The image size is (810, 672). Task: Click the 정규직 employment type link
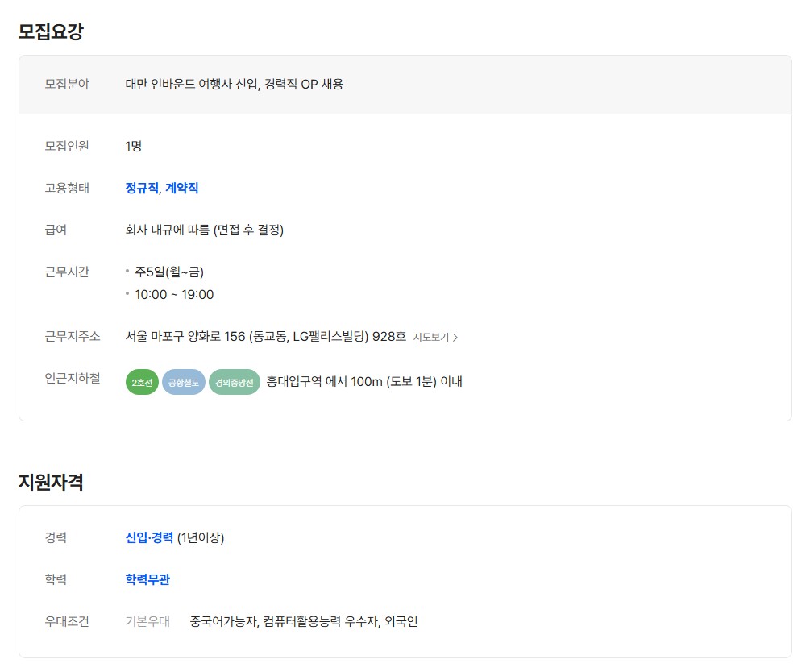142,188
